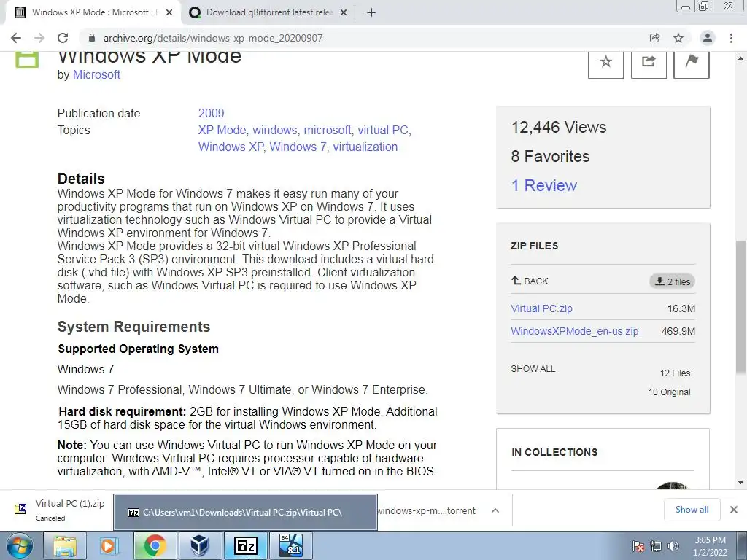747x560 pixels.
Task: Open the Windows XP topic link
Action: [x=231, y=147]
